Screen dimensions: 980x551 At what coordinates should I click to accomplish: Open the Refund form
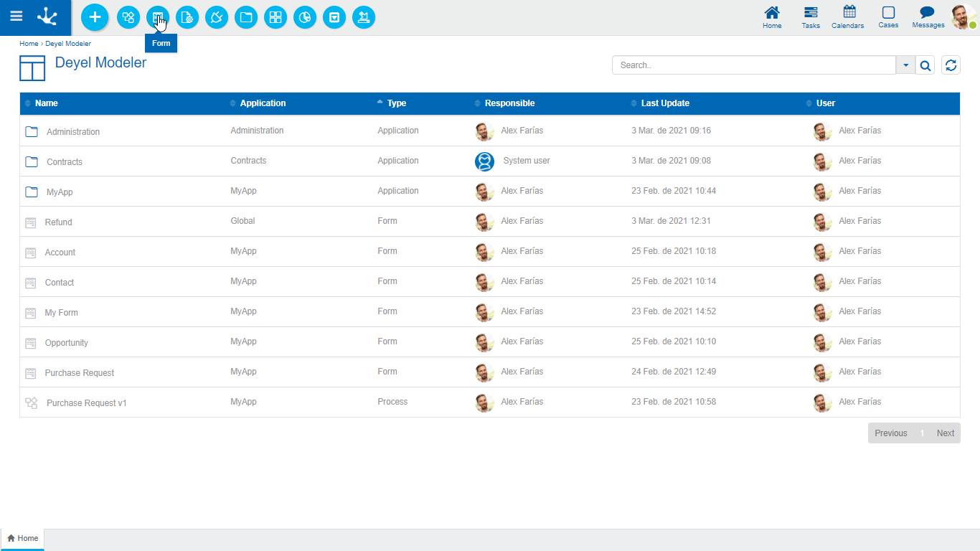58,222
